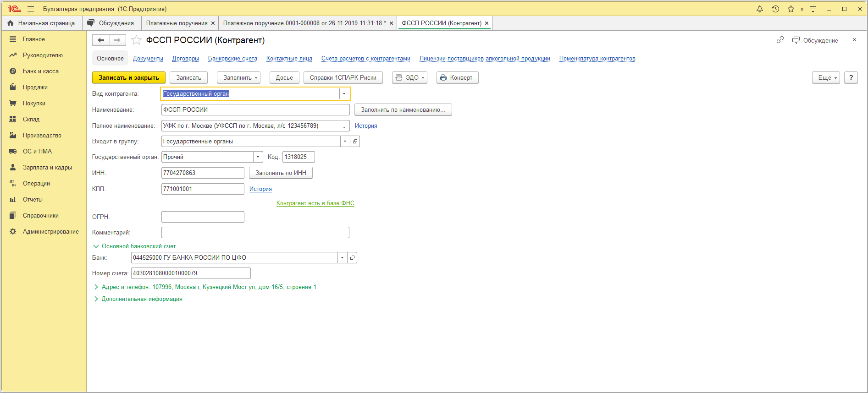Copy link to this contractor icon

tap(780, 40)
